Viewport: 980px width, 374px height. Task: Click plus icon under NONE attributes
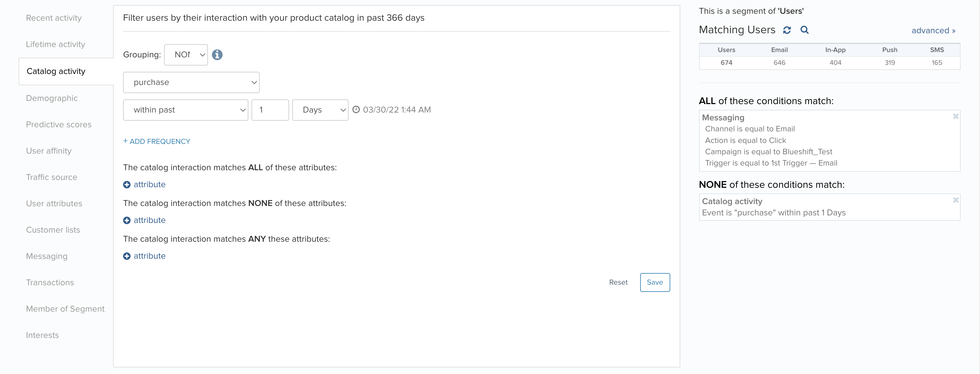click(x=127, y=220)
